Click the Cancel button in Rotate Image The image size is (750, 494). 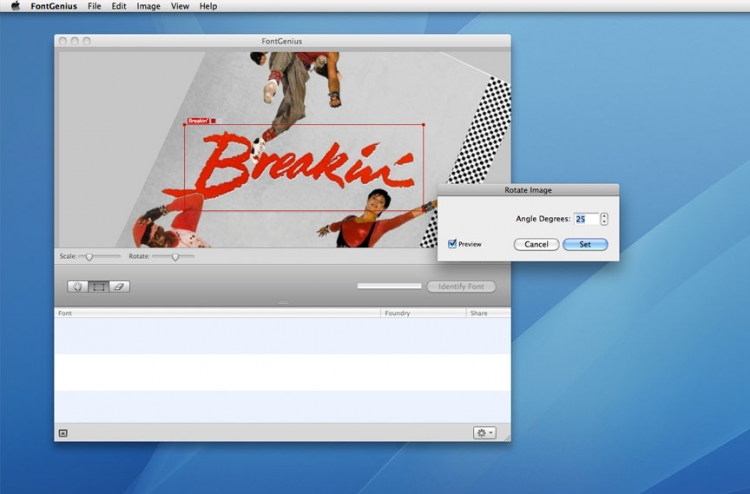[x=536, y=244]
